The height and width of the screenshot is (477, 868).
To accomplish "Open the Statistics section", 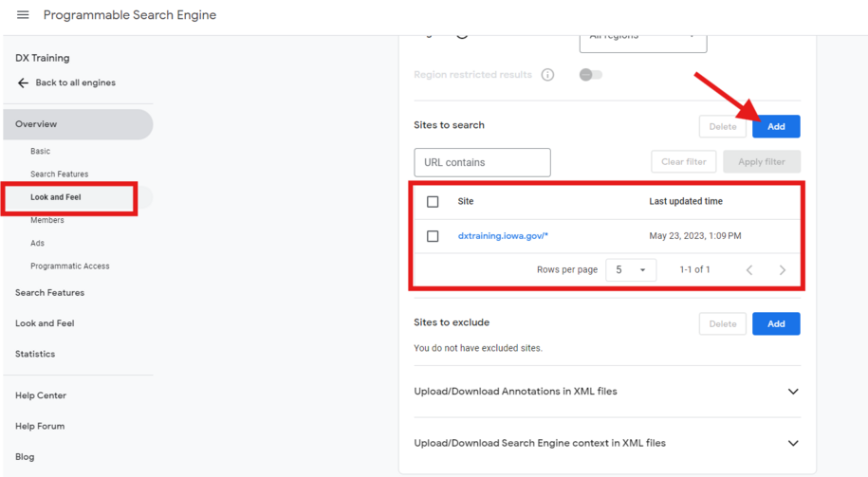I will (x=35, y=354).
